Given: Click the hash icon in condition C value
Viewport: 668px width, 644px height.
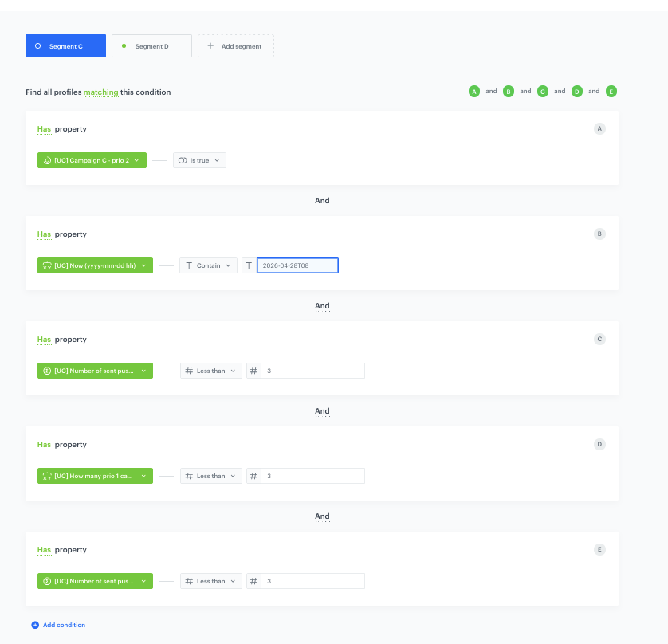Looking at the screenshot, I should (253, 371).
